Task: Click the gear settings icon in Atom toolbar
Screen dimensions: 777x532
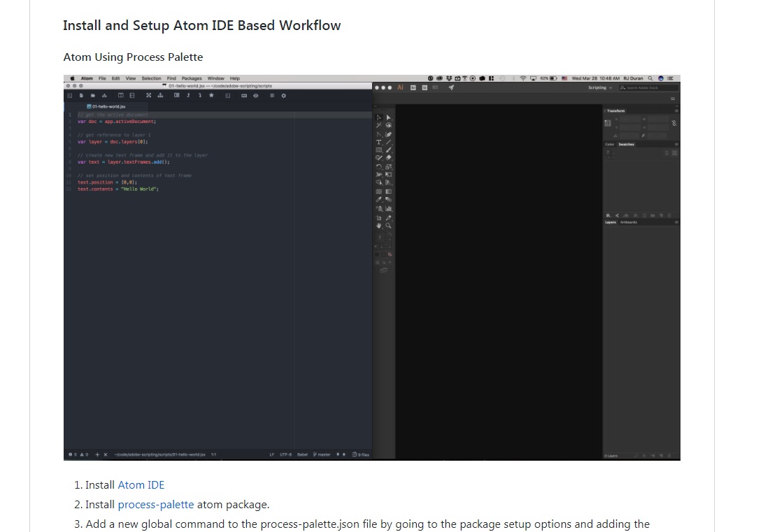Action: coord(283,96)
